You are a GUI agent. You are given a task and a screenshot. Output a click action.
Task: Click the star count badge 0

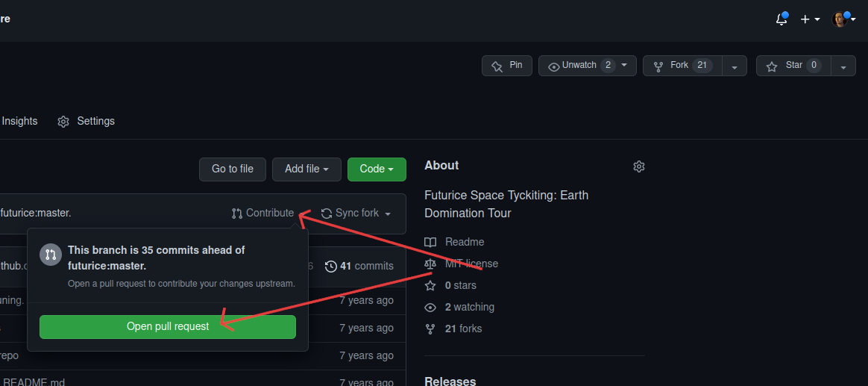(x=814, y=66)
